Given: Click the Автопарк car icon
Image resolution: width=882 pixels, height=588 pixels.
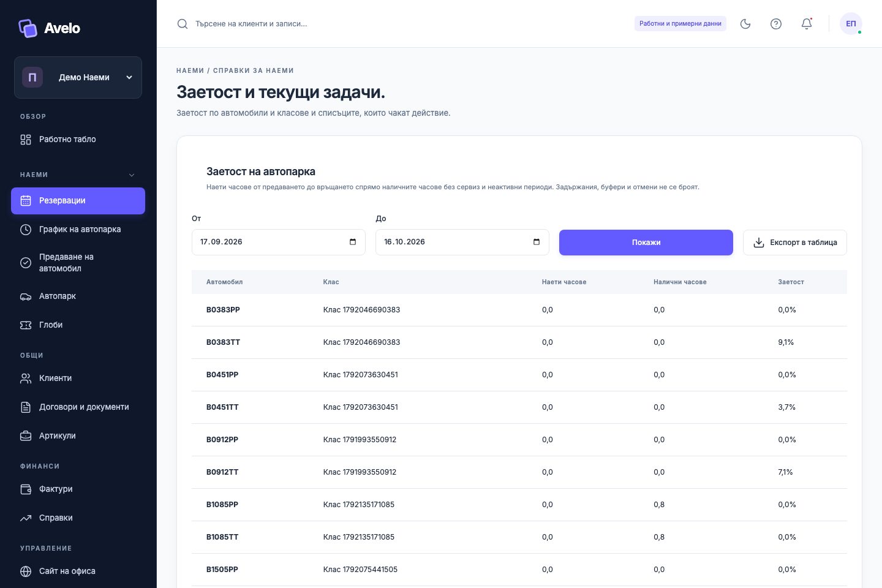Looking at the screenshot, I should [26, 296].
